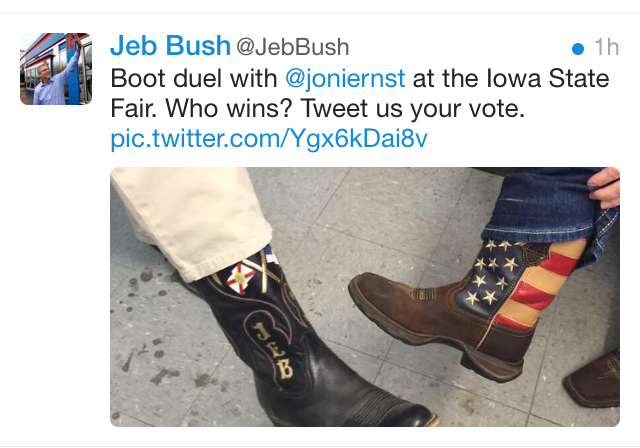640x448 pixels.
Task: Tap the Florida flag emblem on boot
Action: [240, 279]
